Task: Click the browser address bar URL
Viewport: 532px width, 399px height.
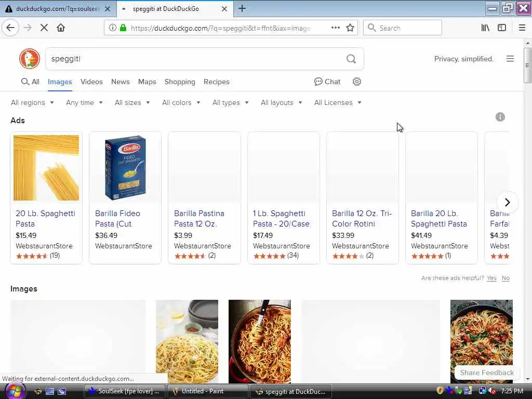Action: point(220,28)
